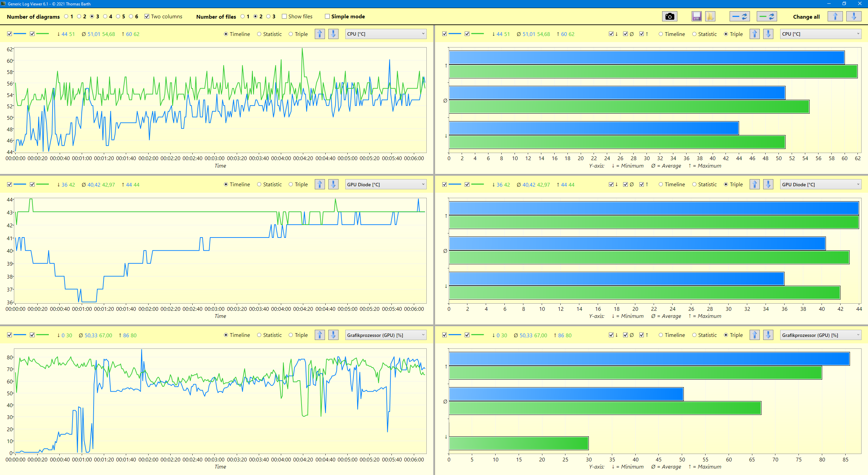Open the CPU [°C] dropdown in left panel
The width and height of the screenshot is (868, 475).
click(x=386, y=34)
